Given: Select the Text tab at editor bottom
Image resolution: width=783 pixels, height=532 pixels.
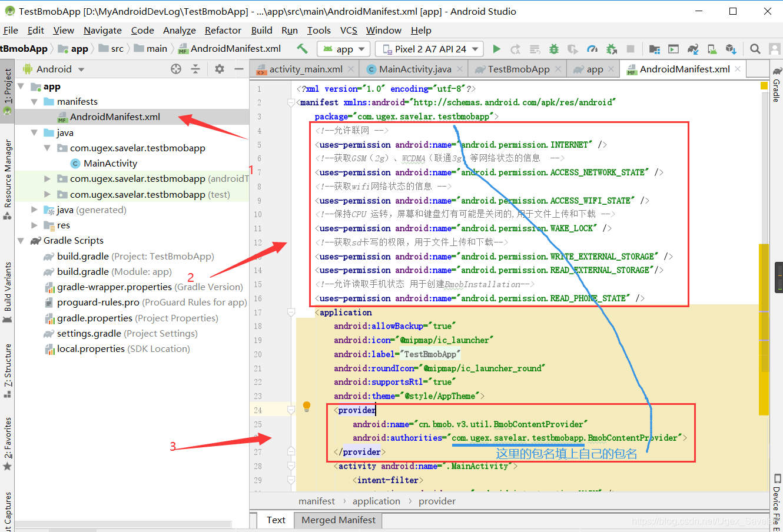Looking at the screenshot, I should [x=276, y=520].
